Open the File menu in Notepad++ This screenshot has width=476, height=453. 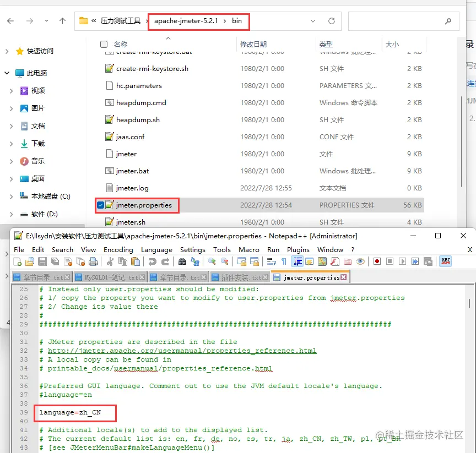19,249
